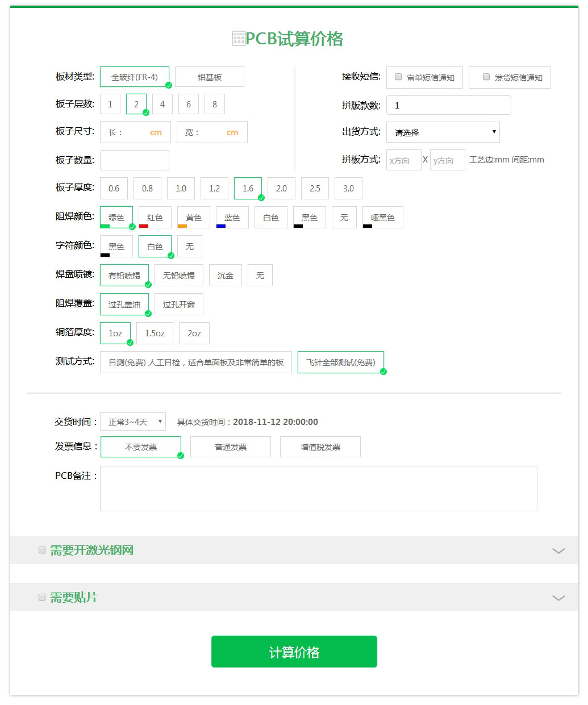Set 字符颜色 to 黑色
The height and width of the screenshot is (705, 588).
pyautogui.click(x=116, y=246)
